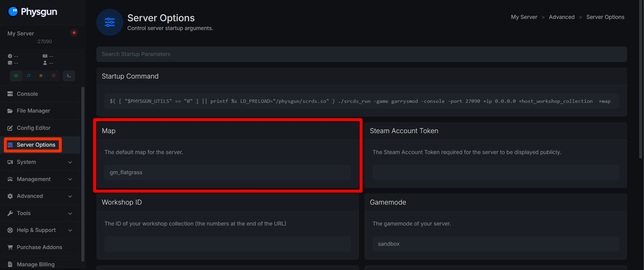Open File Manager page

click(33, 111)
